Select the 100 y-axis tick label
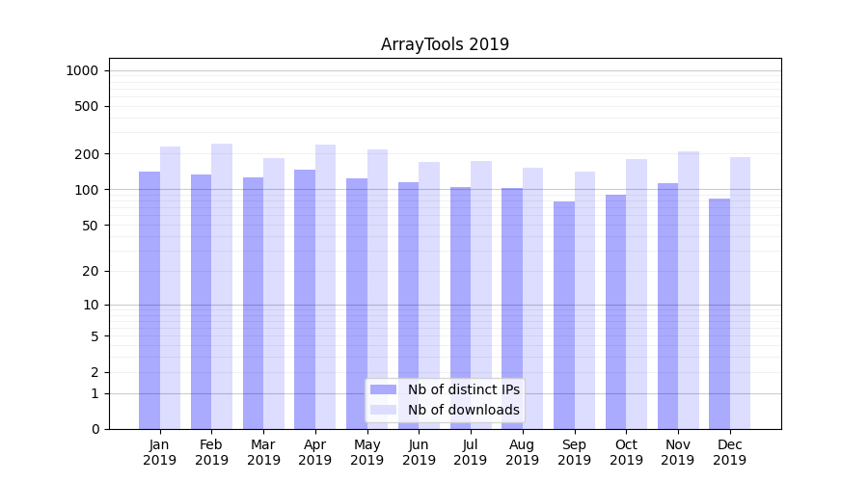The height and width of the screenshot is (482, 868). point(86,190)
